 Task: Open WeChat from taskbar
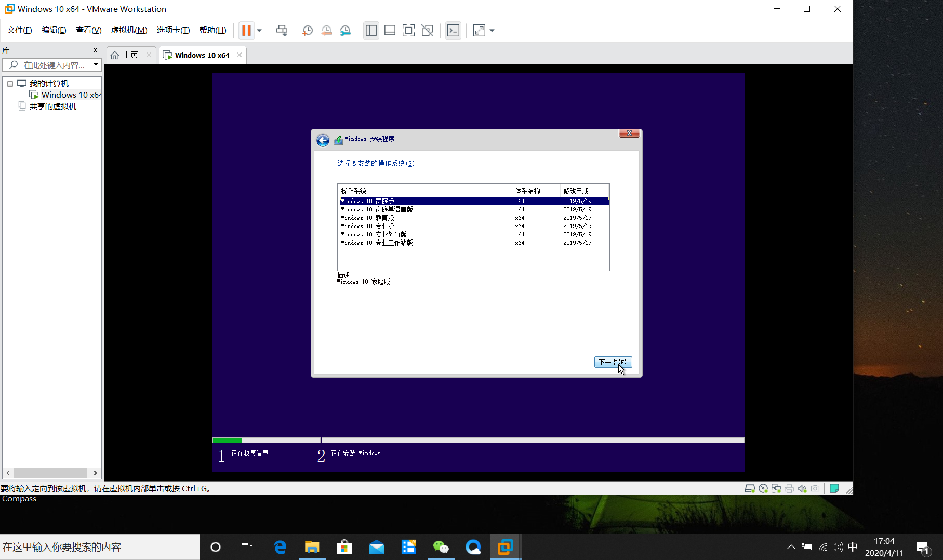click(441, 547)
